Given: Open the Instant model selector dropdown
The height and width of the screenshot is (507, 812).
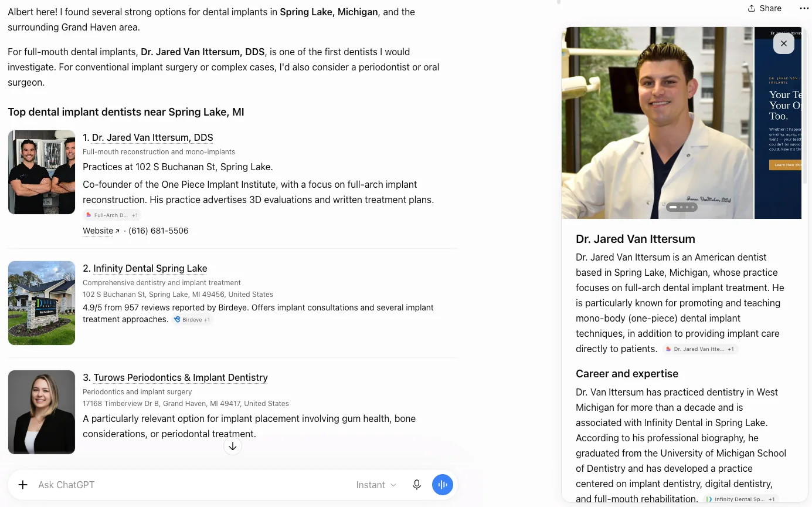Looking at the screenshot, I should 376,485.
